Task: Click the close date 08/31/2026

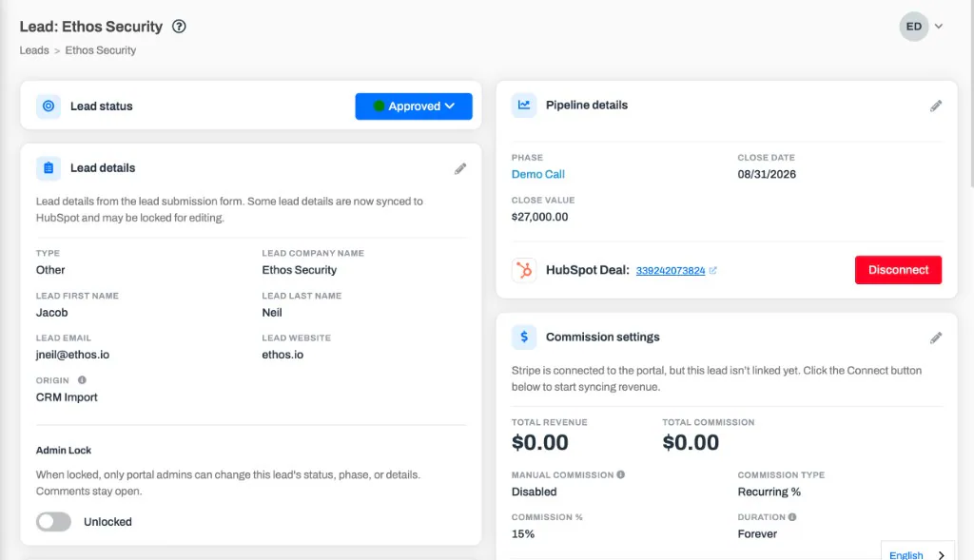Action: click(767, 174)
